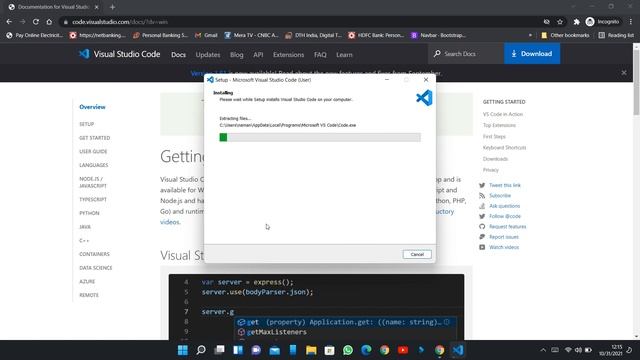This screenshot has height=360, width=640.
Task: Click the browser back arrow
Action: pyautogui.click(x=9, y=22)
